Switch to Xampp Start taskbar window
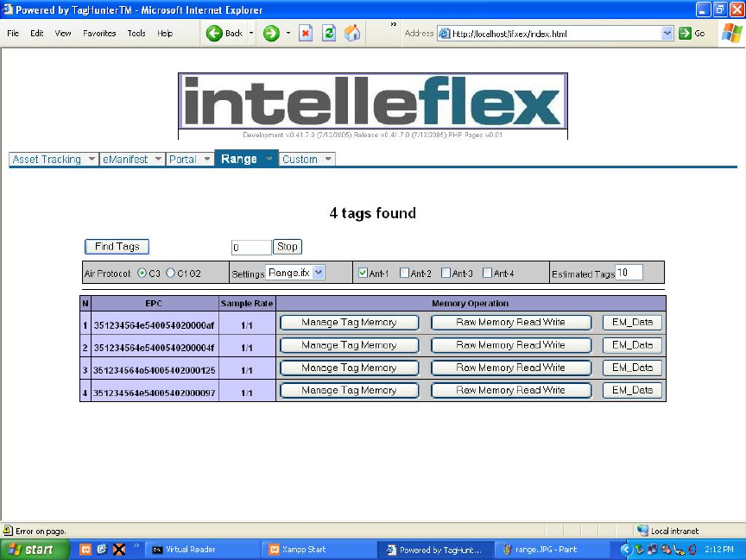Screen dimensions: 746x560 point(319,550)
